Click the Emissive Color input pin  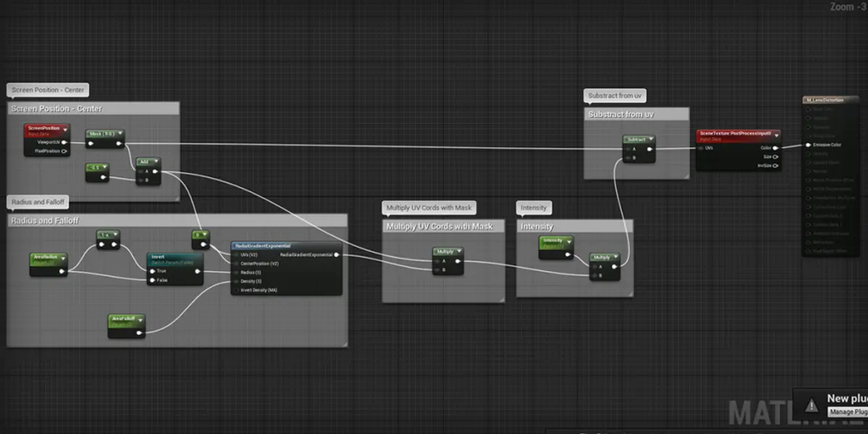coord(808,145)
